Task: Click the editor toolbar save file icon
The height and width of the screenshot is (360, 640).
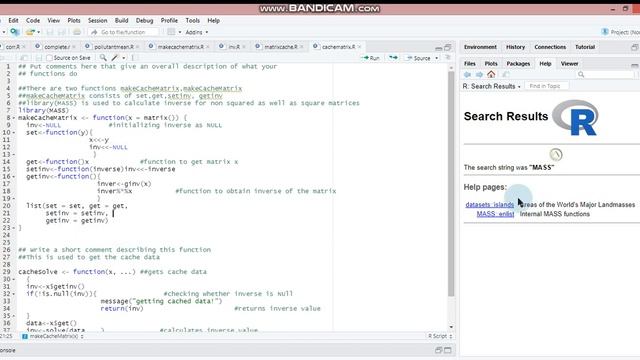Action: click(x=38, y=58)
